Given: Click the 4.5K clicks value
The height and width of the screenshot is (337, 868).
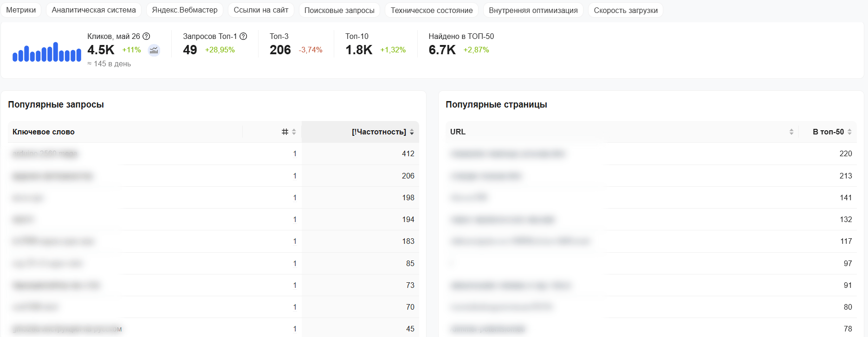Looking at the screenshot, I should [101, 50].
